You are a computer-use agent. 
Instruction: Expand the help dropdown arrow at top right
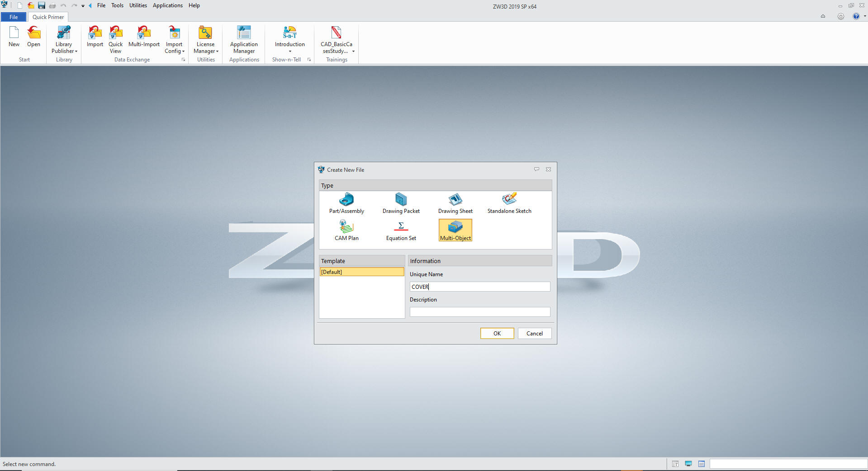pos(864,16)
